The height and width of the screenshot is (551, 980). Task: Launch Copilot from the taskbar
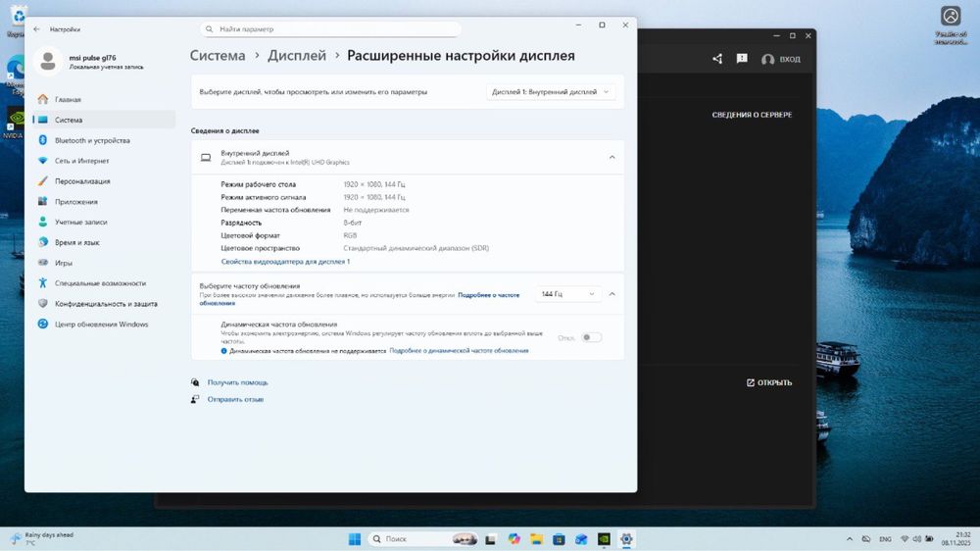point(514,539)
